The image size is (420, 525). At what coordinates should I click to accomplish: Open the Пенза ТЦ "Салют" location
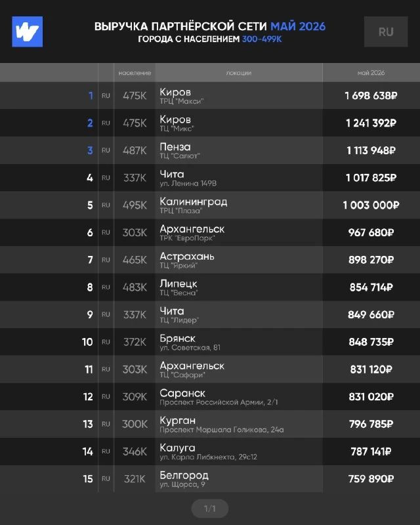point(180,150)
